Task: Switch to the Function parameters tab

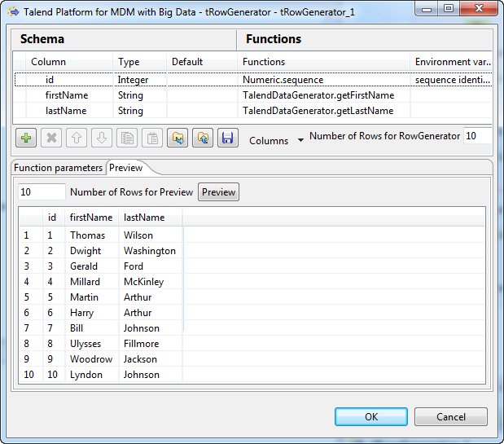Action: coord(59,168)
